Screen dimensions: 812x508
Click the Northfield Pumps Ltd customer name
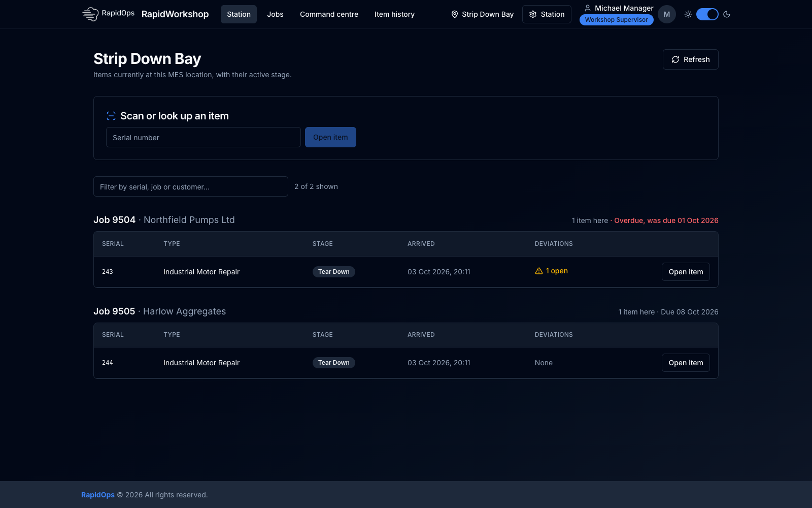[189, 220]
